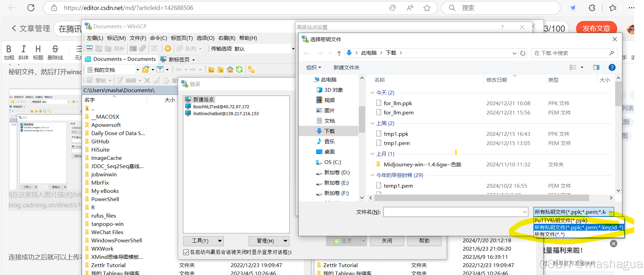Open the 管理(M) dropdown in login dialog
The width and height of the screenshot is (644, 275).
coord(268,241)
